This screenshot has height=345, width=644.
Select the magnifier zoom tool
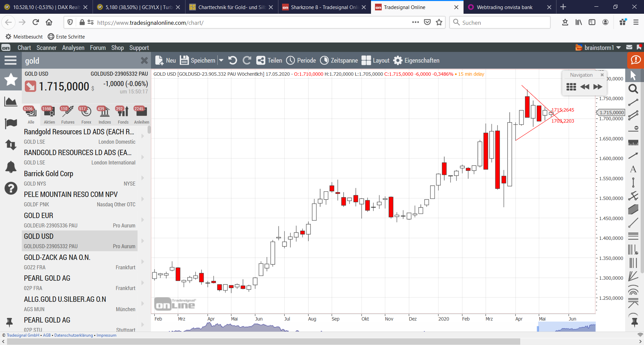[x=633, y=89]
